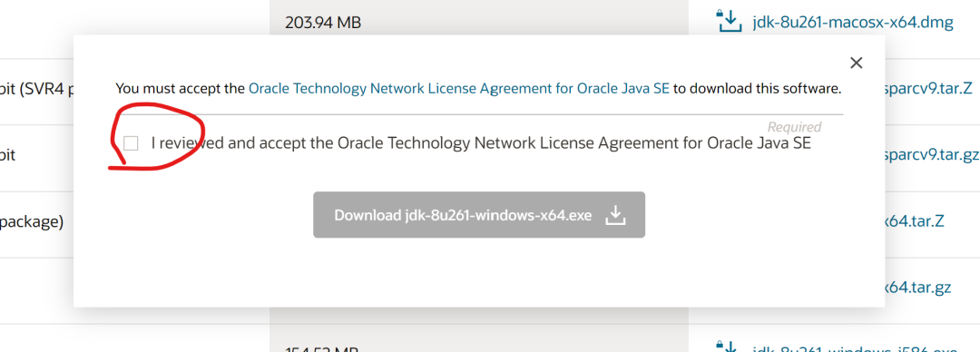980x352 pixels.
Task: Click the download arrow icon inside the Download button
Action: click(615, 215)
